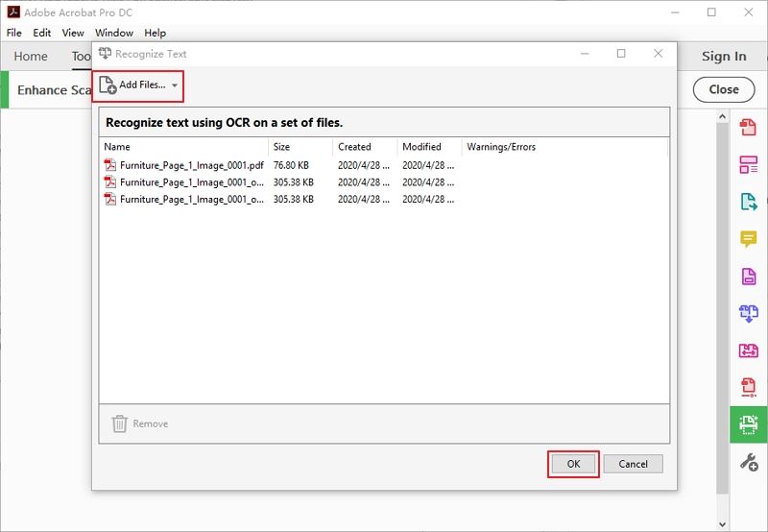Click the Remove trash can icon

[119, 423]
